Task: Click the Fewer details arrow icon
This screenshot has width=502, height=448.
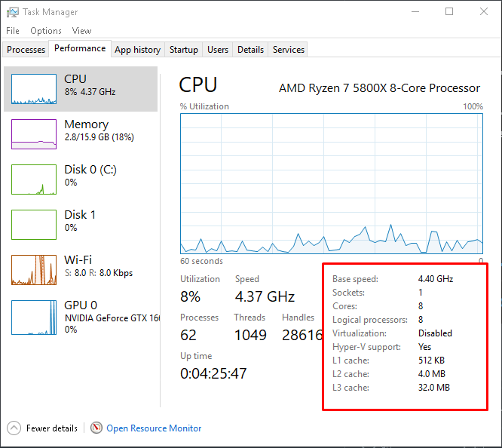Action: pyautogui.click(x=14, y=428)
